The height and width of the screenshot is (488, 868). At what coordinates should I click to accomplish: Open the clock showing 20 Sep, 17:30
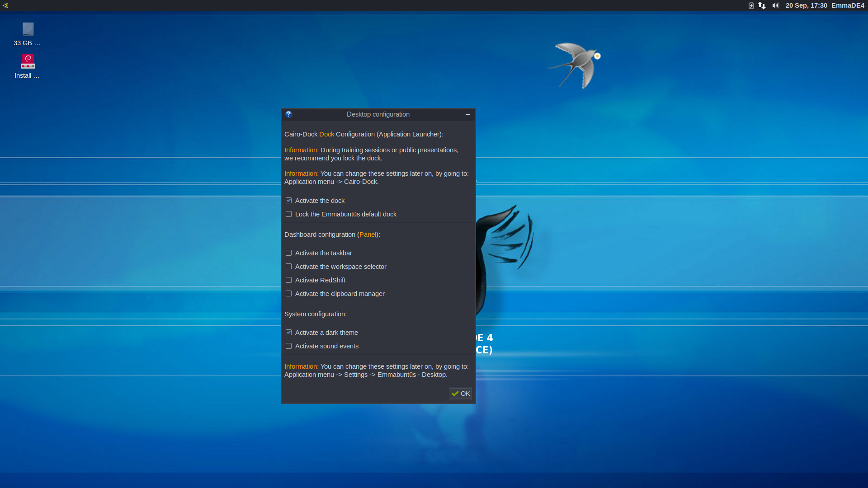point(806,5)
